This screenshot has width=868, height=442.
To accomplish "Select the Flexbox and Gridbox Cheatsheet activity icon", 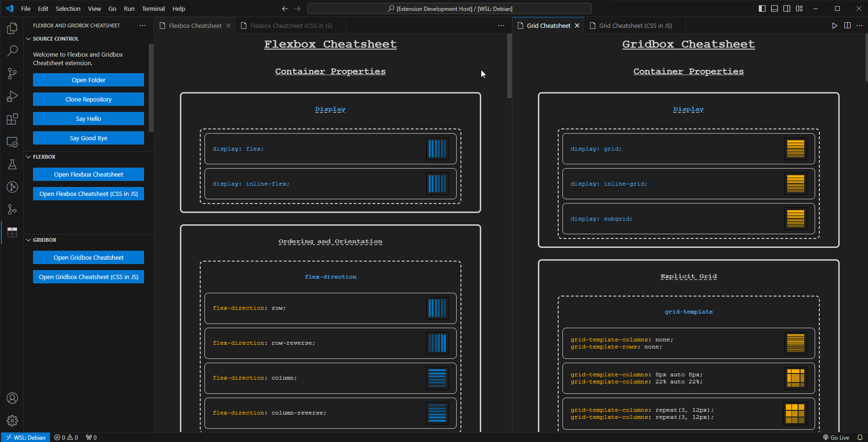I will [12, 232].
